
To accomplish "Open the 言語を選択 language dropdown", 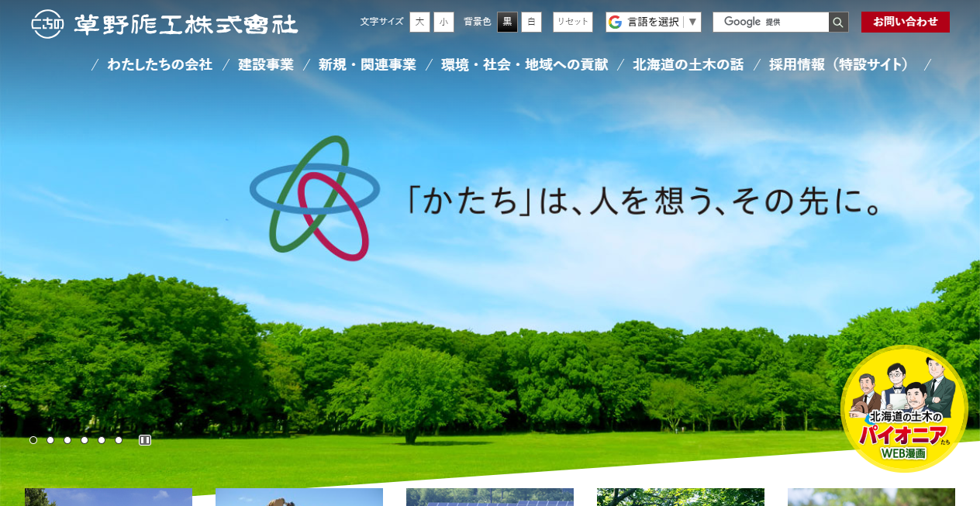I will click(654, 22).
